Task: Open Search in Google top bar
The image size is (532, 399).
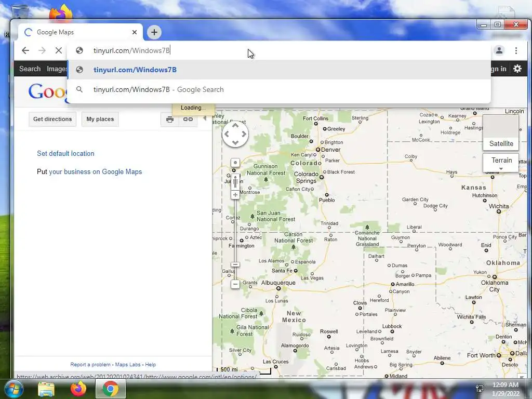Action: click(x=30, y=69)
